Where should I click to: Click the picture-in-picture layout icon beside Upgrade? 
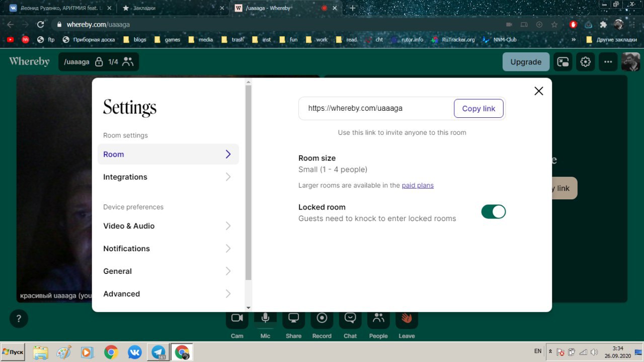click(562, 62)
